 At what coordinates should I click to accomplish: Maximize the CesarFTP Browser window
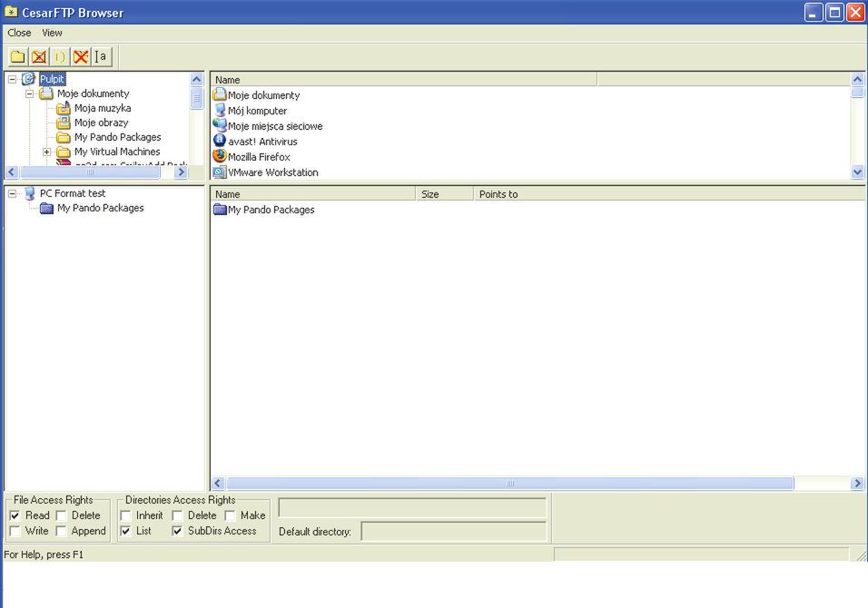point(834,12)
